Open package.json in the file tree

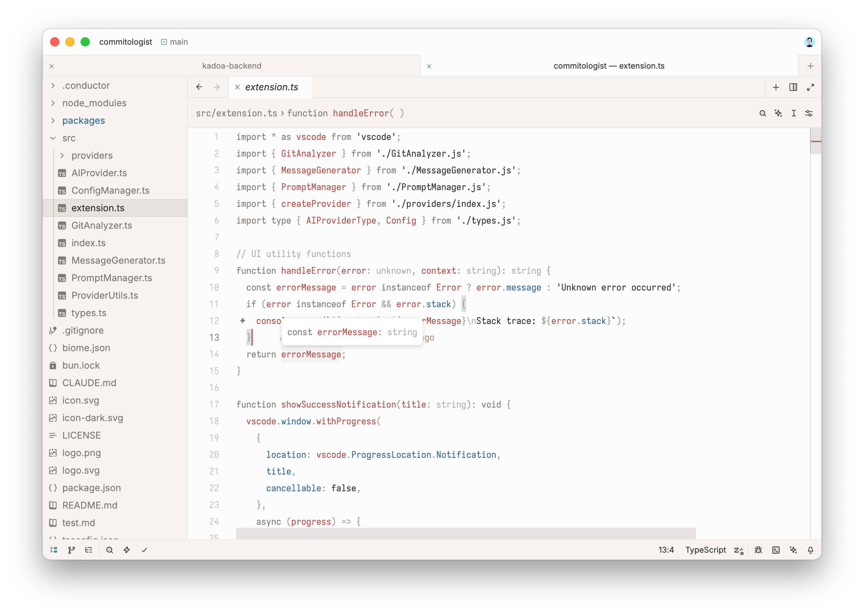[x=115, y=488]
